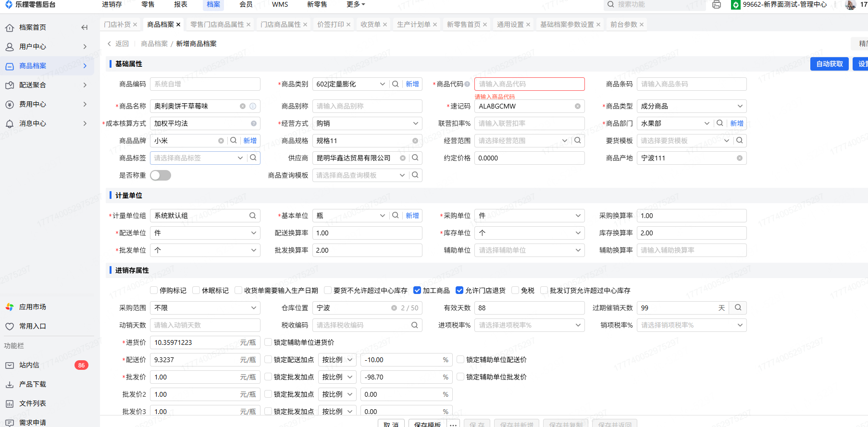Image resolution: width=868 pixels, height=427 pixels.
Task: Expand the 经营方式 dropdown
Action: [x=367, y=123]
